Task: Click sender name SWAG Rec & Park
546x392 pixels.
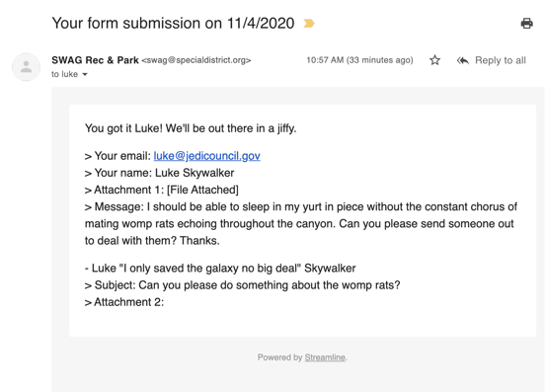Action: click(x=95, y=60)
